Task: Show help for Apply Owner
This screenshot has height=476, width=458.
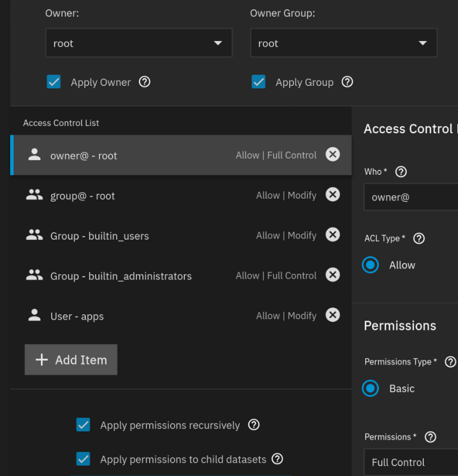Action: [x=144, y=82]
